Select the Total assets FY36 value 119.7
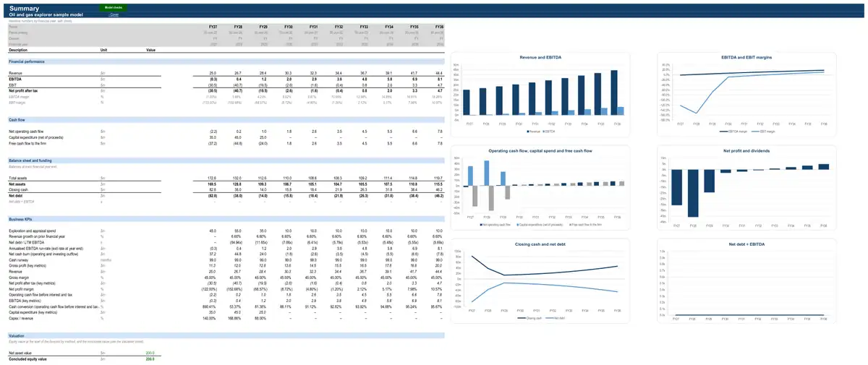Screen dimensions: 868x365 [x=440, y=178]
